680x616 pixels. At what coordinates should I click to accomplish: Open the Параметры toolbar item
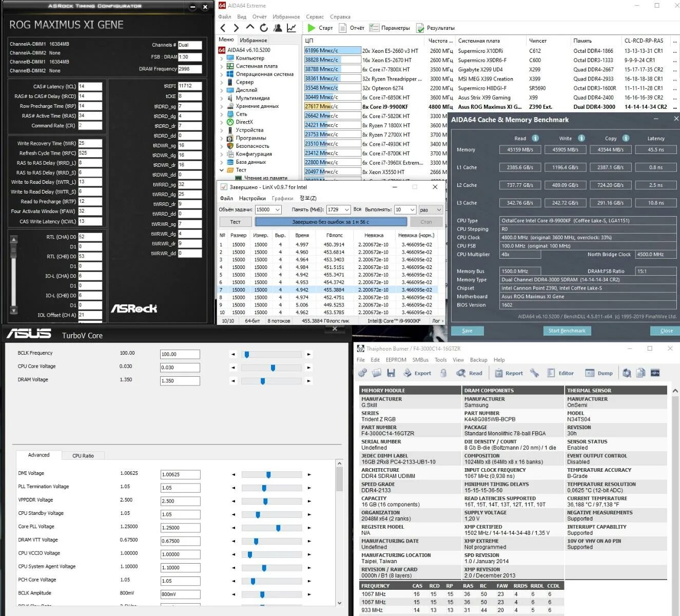coord(390,28)
